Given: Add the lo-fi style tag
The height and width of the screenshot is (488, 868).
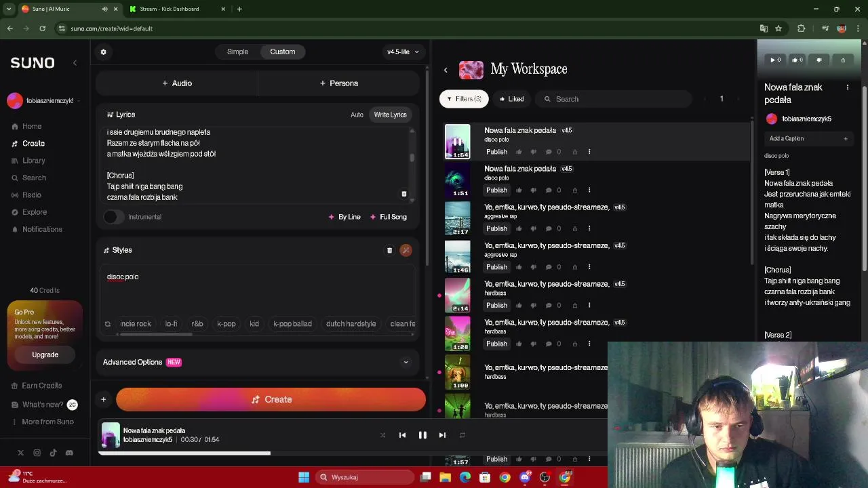Looking at the screenshot, I should [171, 324].
